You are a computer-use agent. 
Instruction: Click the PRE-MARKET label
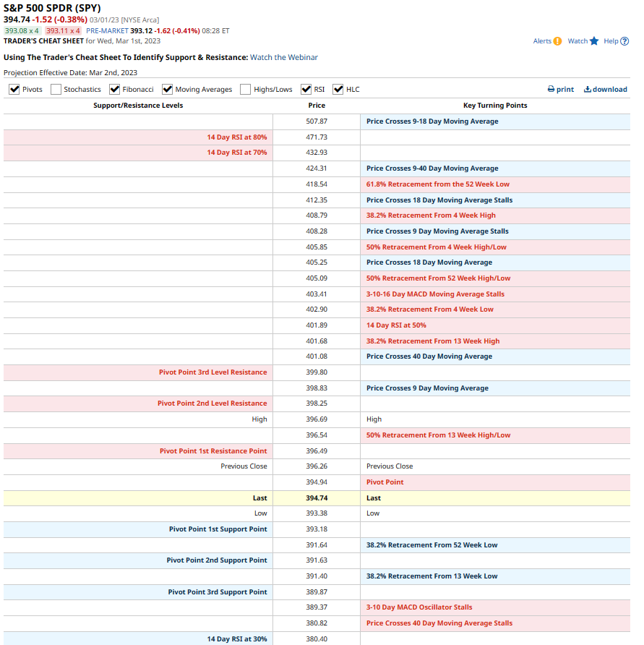point(107,31)
